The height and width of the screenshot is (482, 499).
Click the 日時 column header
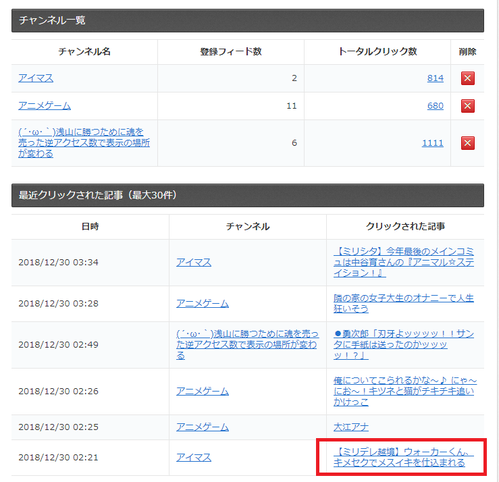pos(90,227)
